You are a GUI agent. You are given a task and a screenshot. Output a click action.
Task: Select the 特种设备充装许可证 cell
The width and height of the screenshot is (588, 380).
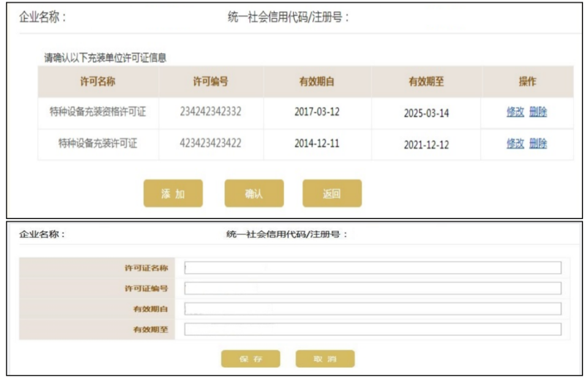pos(98,143)
